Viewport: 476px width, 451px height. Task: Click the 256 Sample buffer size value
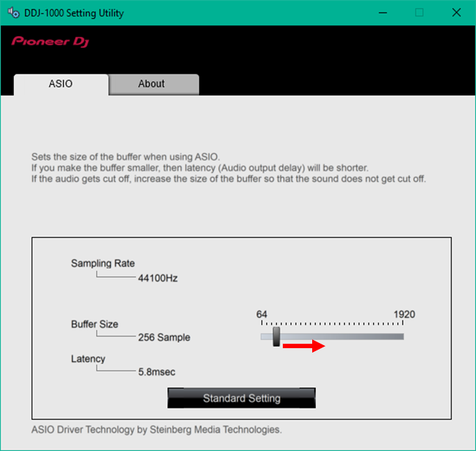(164, 337)
